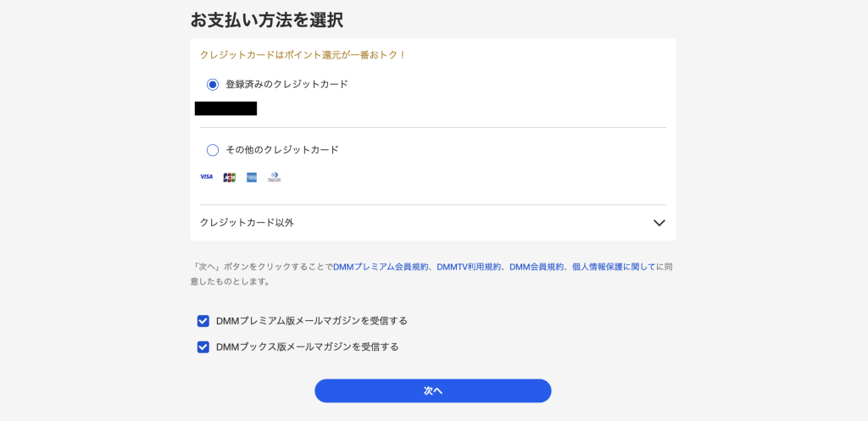Open 個人情報保護に関して link

(x=614, y=267)
